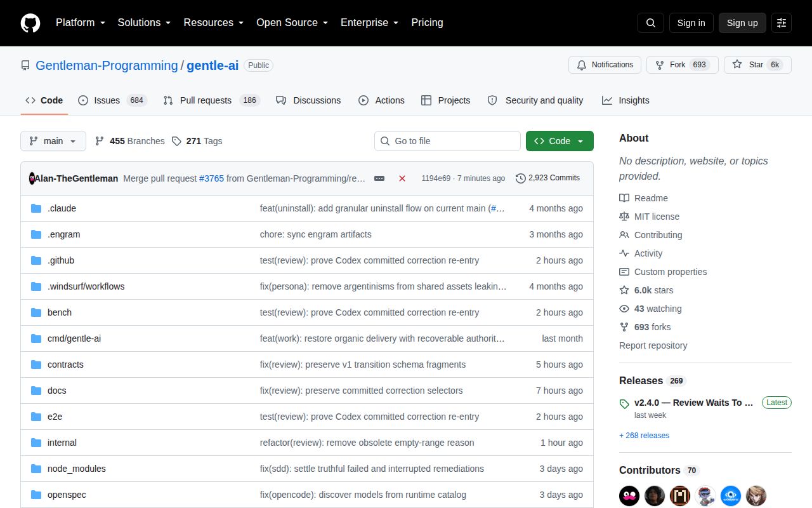This screenshot has width=812, height=508.
Task: Switch to the Discussions tab
Action: [x=308, y=100]
